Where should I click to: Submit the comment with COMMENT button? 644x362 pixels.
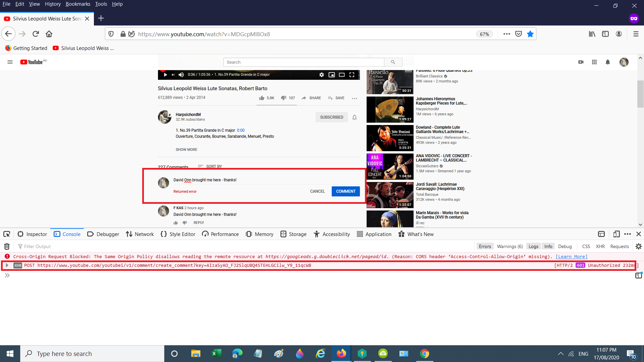tap(345, 191)
